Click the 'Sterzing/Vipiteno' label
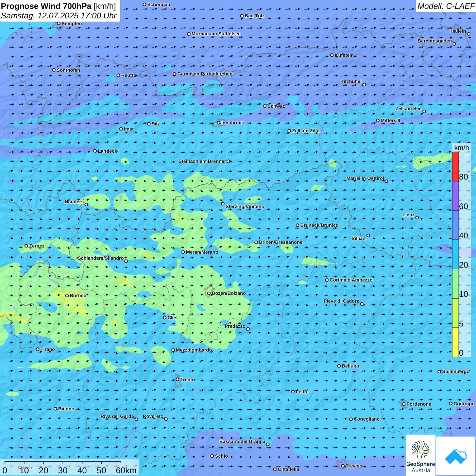This screenshot has width=476, height=476. coord(245,206)
